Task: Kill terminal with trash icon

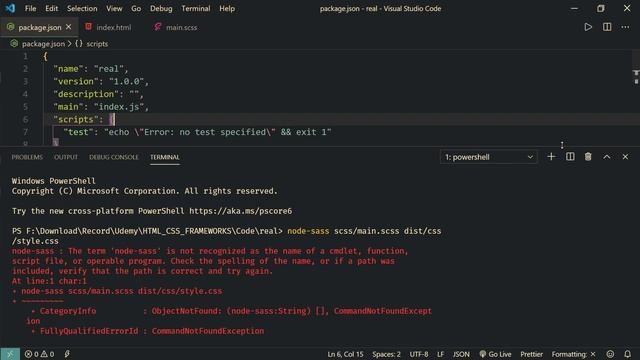Action: point(588,157)
